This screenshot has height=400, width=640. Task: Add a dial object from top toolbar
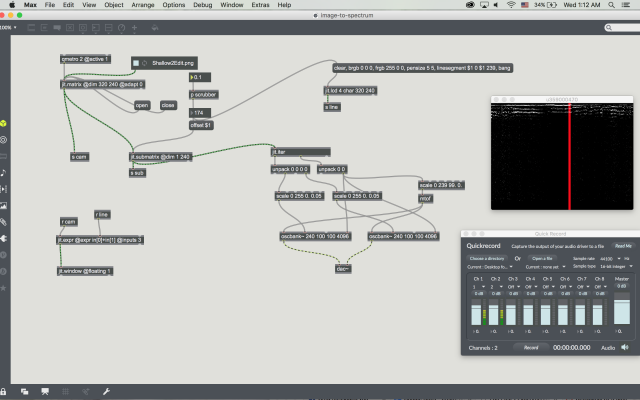point(122,28)
